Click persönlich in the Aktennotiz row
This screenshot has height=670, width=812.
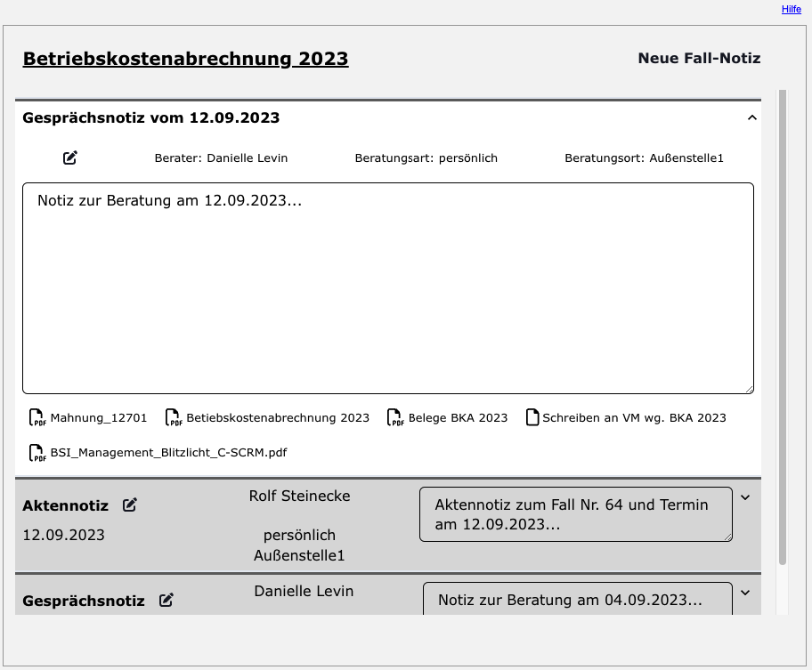(x=299, y=535)
